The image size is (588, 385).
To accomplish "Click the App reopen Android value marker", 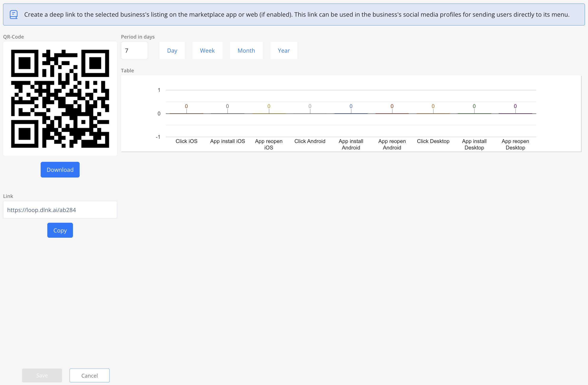I will coord(392,106).
